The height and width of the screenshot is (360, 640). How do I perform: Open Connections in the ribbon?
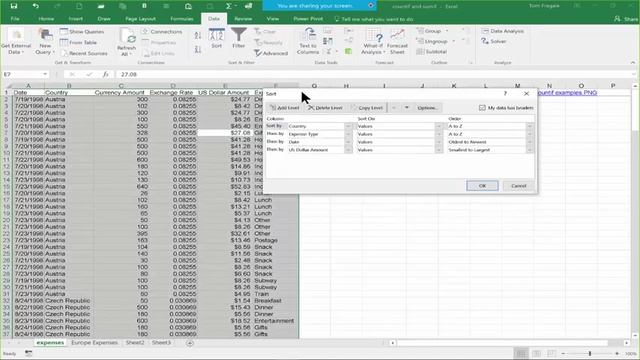tap(162, 31)
